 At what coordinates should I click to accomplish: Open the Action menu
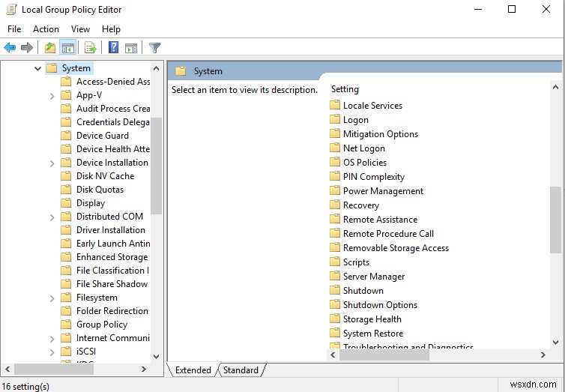(x=46, y=29)
